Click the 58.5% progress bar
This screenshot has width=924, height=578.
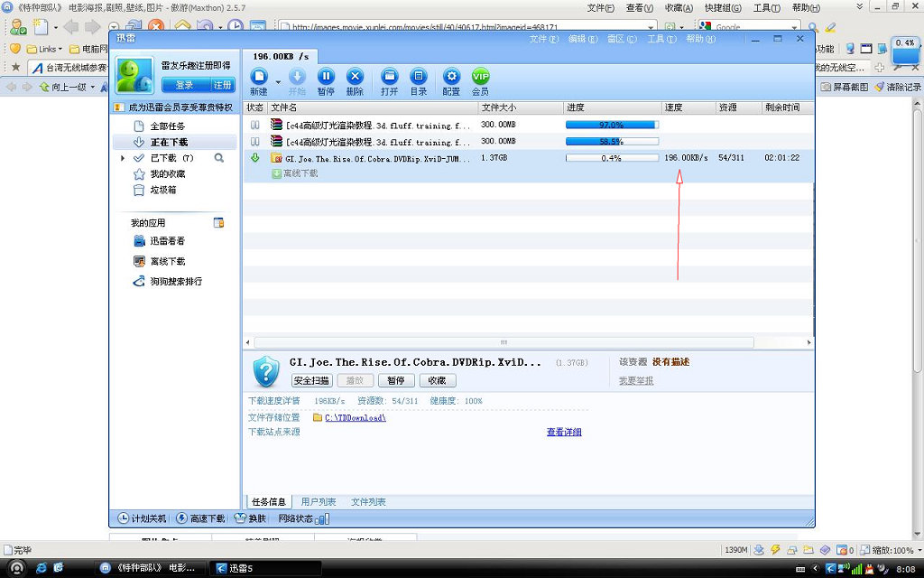click(612, 142)
